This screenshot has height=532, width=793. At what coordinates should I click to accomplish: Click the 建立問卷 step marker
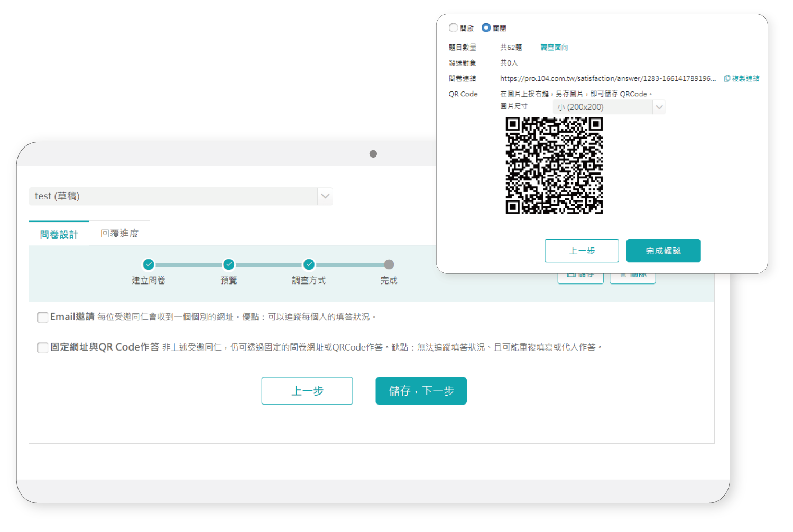(149, 264)
